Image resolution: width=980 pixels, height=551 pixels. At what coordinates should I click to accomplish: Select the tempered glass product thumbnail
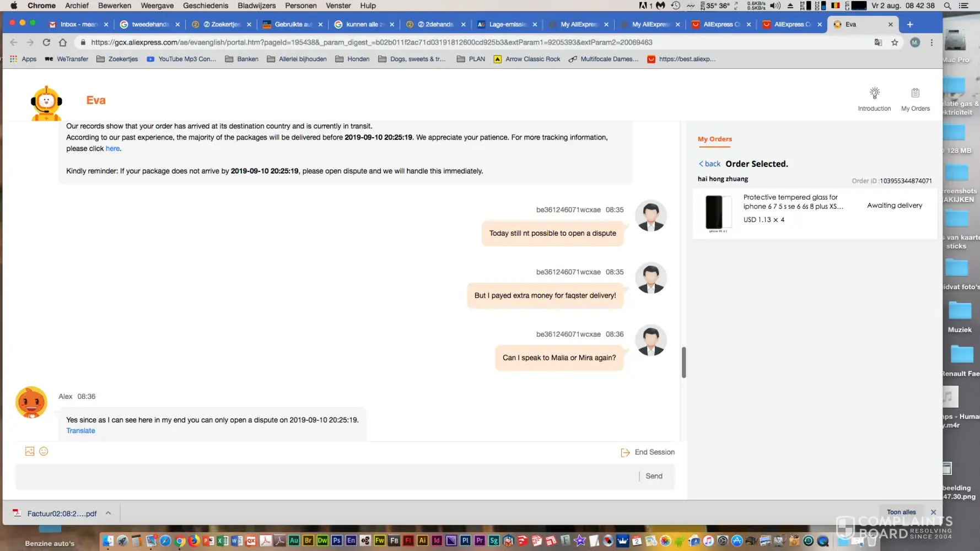[x=714, y=212]
